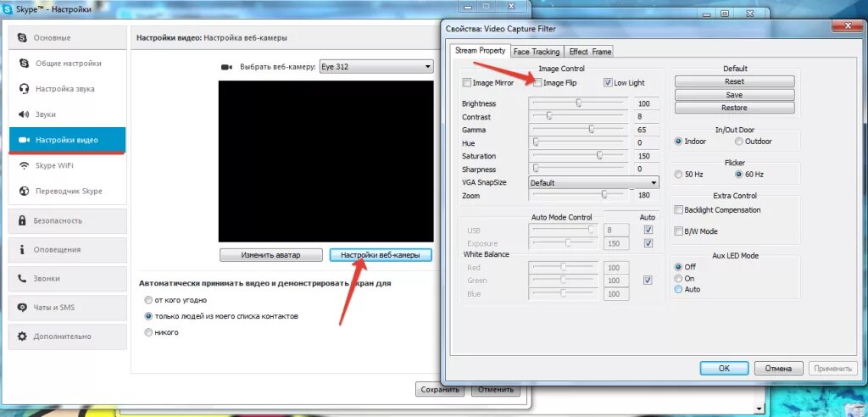Click gear icon beside Дополнительно
The width and height of the screenshot is (868, 417).
[x=22, y=336]
